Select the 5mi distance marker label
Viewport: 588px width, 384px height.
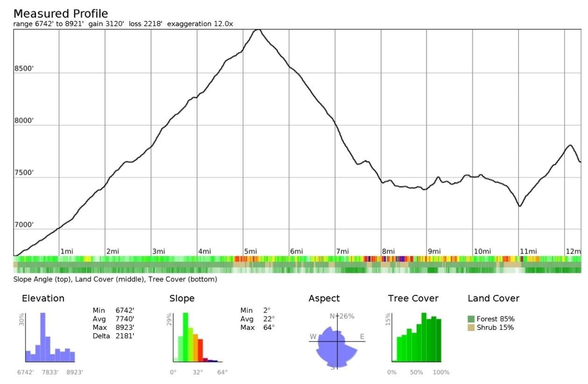point(250,251)
